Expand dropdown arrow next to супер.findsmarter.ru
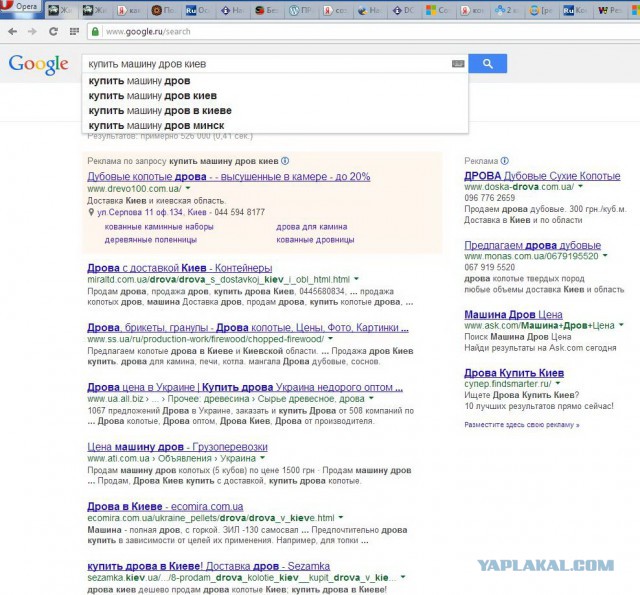Screen dimensions: 640x595 (x=558, y=384)
